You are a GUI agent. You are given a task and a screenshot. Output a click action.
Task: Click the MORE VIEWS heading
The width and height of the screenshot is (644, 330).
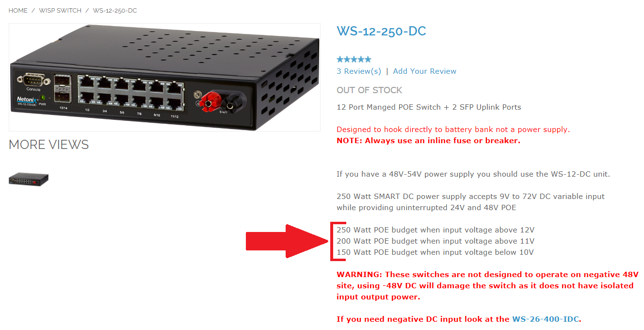[x=48, y=145]
